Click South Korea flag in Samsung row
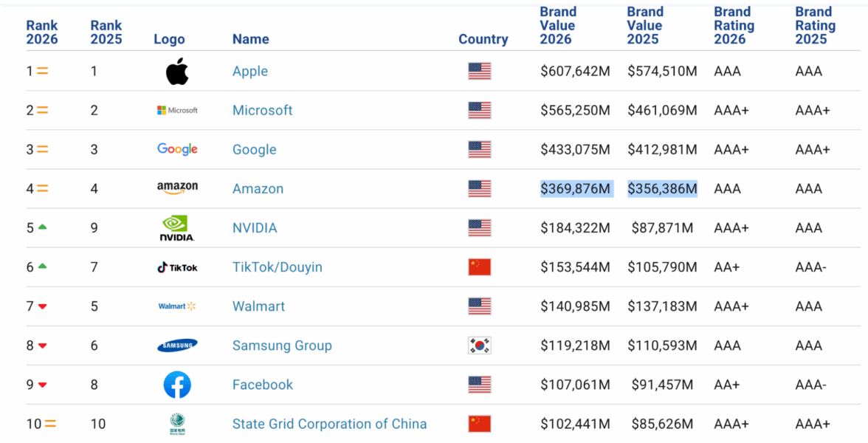The width and height of the screenshot is (868, 443). click(x=480, y=346)
